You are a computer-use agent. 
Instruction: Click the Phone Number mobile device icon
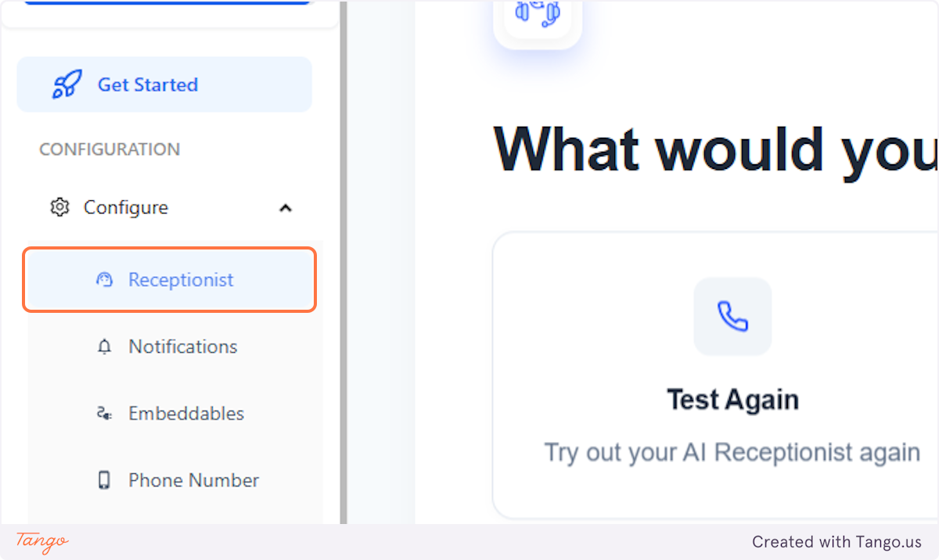click(105, 479)
